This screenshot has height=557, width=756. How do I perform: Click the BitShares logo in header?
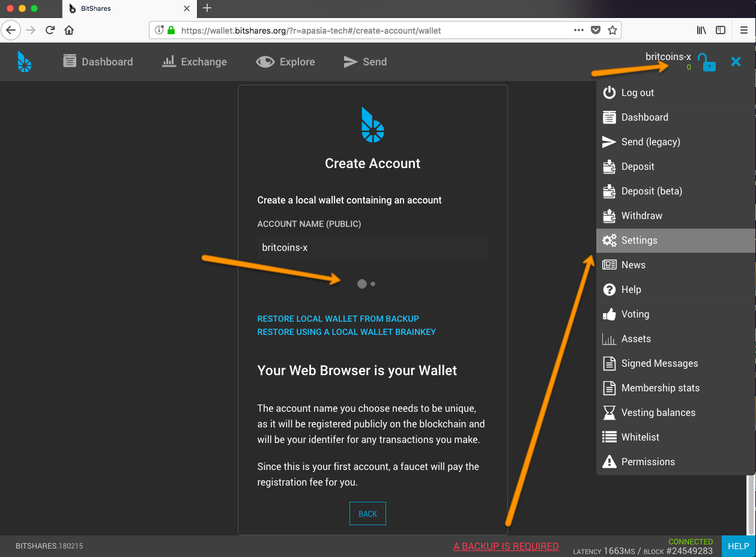click(x=24, y=62)
